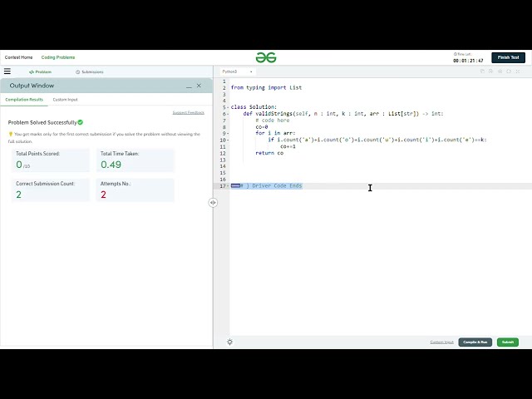Expand editor to fullscreen icon
This screenshot has width=532, height=399.
click(x=517, y=71)
